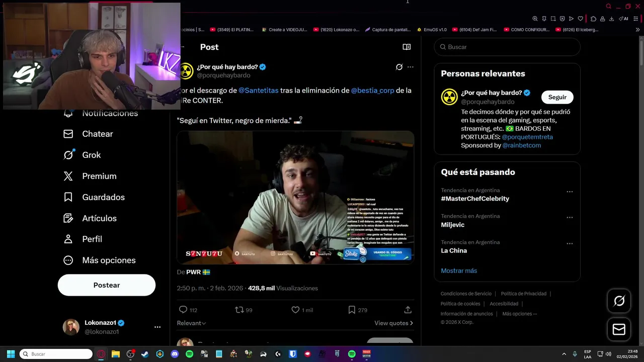Open the #MasterChefCelebrity trend

(475, 199)
